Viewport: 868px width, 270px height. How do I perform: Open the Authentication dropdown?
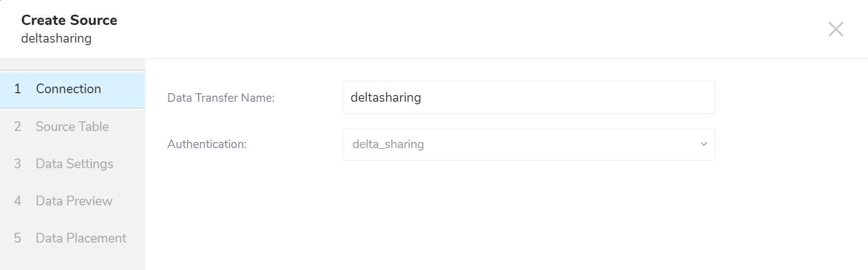click(x=529, y=144)
